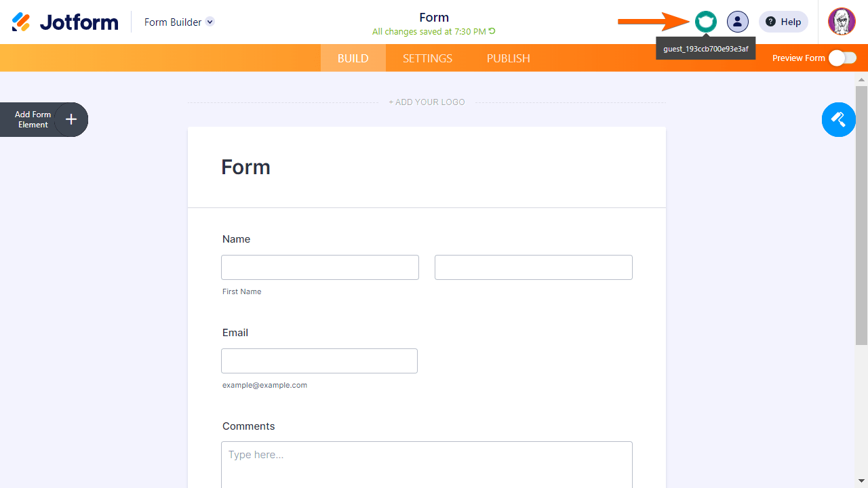Viewport: 868px width, 488px height.
Task: Click the First Name input field
Action: point(319,268)
